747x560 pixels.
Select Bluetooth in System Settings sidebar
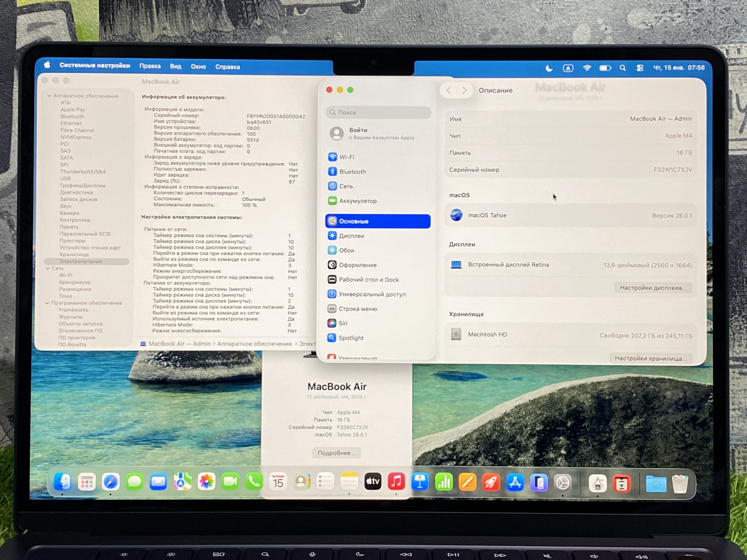coord(352,172)
